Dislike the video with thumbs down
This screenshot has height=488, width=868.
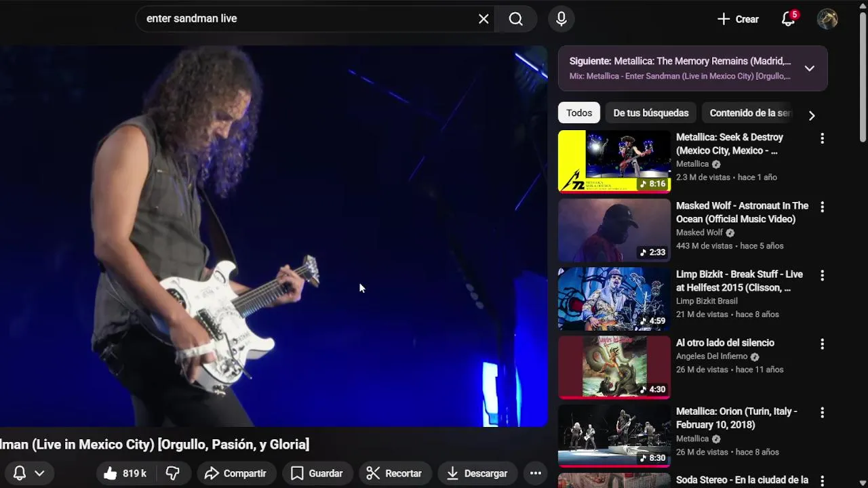pyautogui.click(x=173, y=473)
